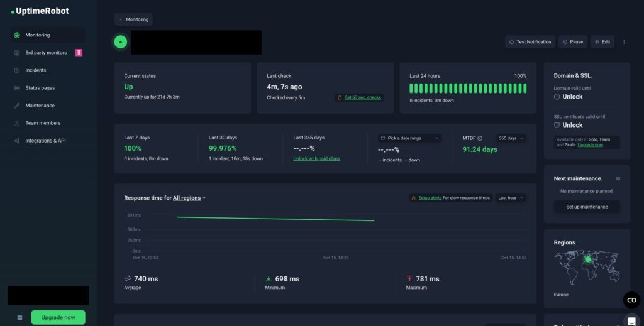This screenshot has width=644, height=326.
Task: Click '1 incident, 10m, 18s down' text
Action: [236, 159]
